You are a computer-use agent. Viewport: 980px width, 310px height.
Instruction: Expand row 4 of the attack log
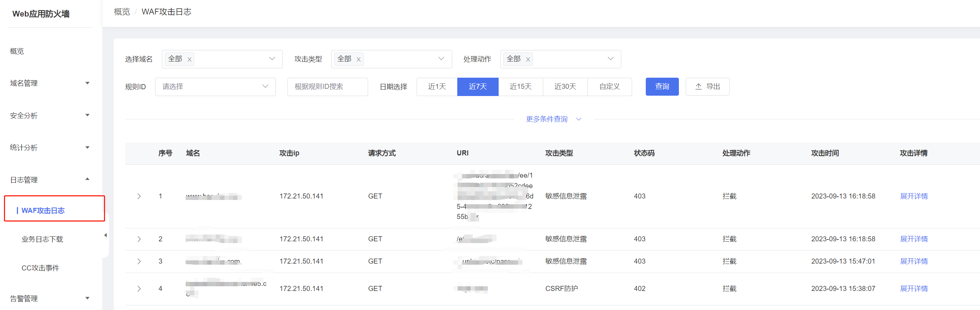139,289
